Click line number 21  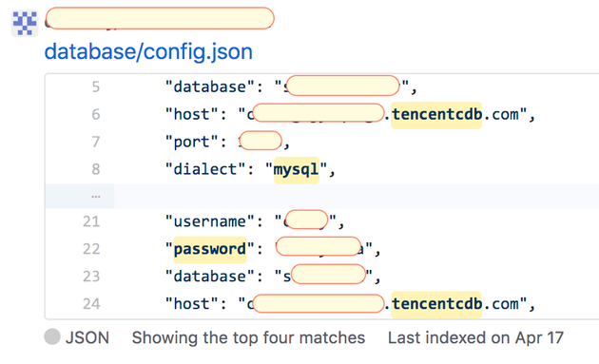(91, 221)
